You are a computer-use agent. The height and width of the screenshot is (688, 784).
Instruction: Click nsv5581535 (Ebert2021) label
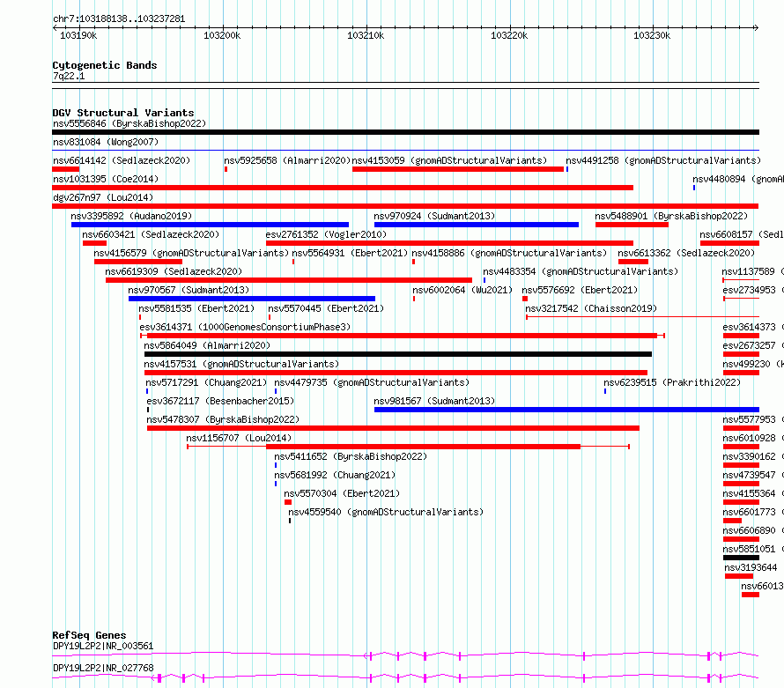(x=196, y=308)
